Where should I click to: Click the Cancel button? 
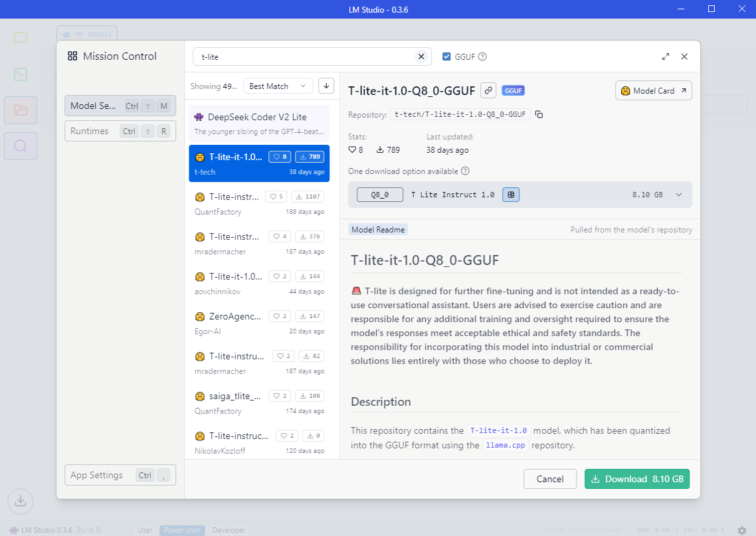(x=550, y=479)
